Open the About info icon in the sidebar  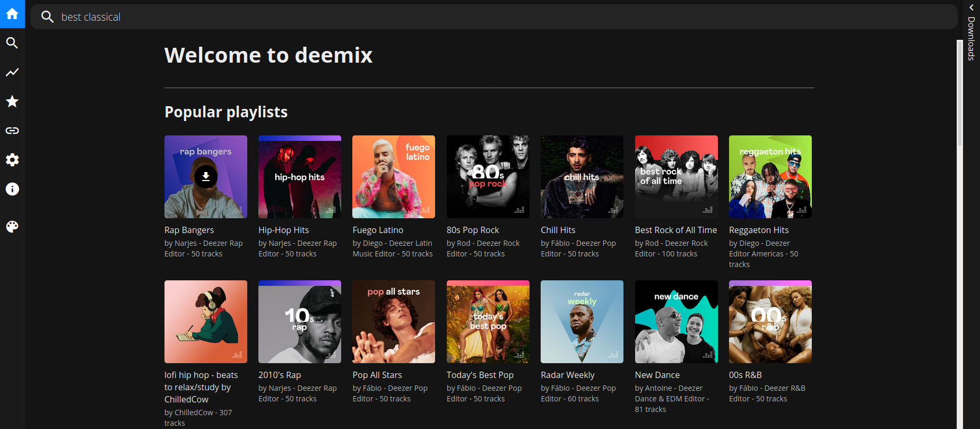click(12, 189)
